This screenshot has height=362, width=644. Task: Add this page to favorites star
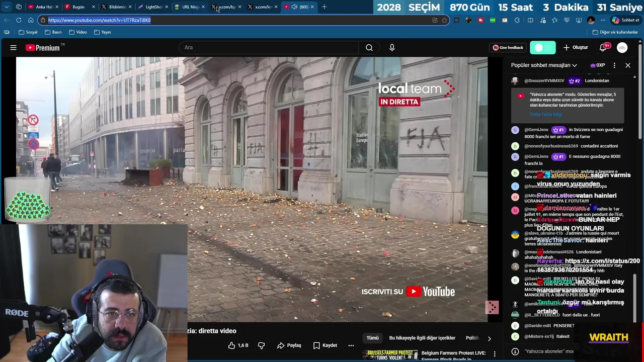click(x=444, y=20)
